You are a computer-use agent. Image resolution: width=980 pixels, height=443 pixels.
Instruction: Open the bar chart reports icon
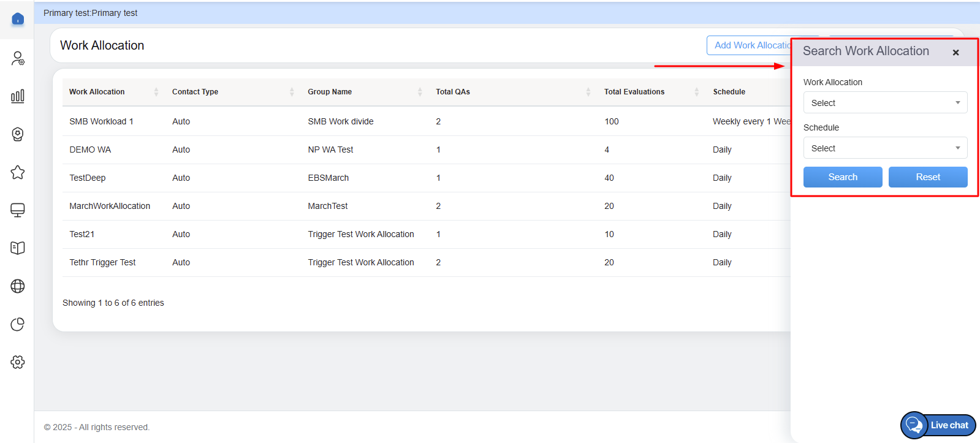18,96
